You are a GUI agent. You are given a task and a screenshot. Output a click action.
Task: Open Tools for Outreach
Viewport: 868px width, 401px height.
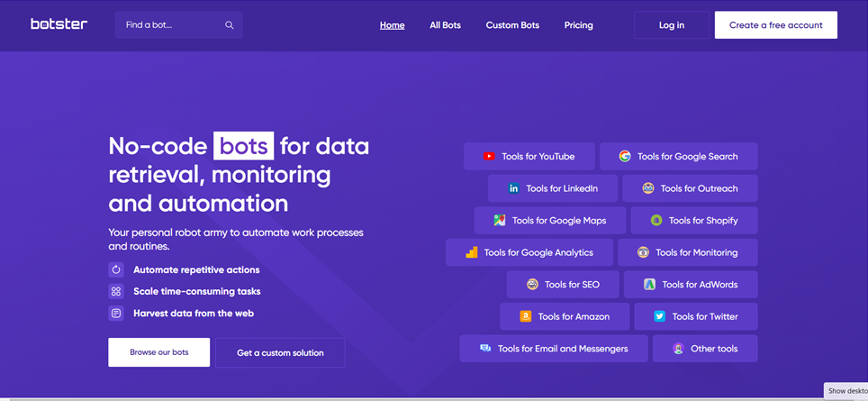pyautogui.click(x=690, y=188)
